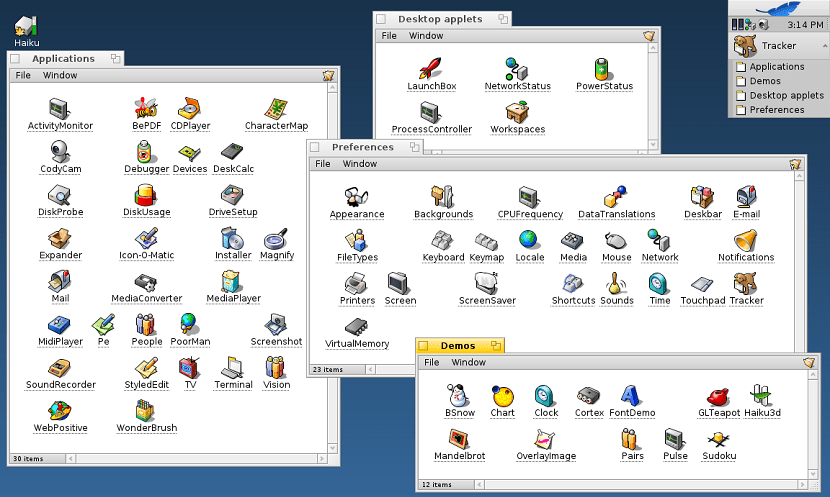Click Applications window vertical scrollbar track

[x=332, y=268]
